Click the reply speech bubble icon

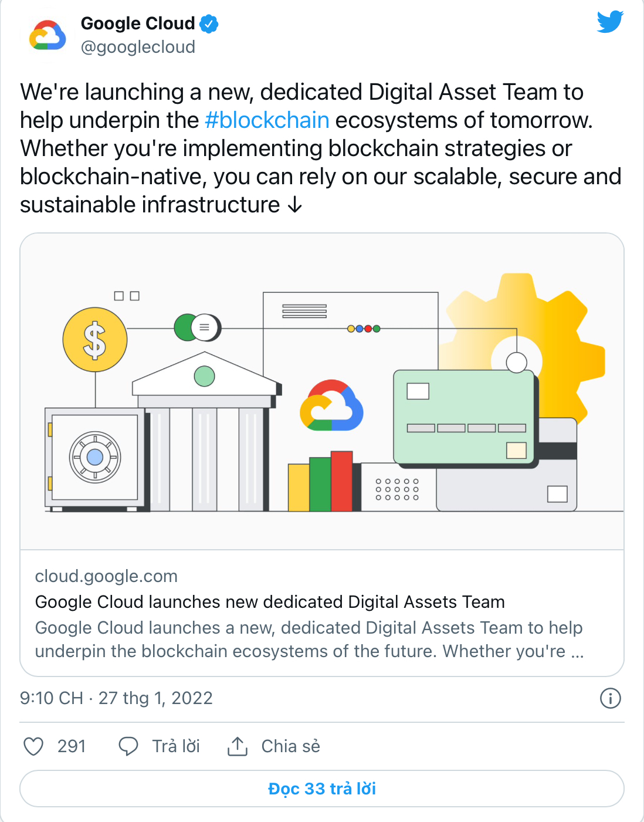(x=128, y=746)
